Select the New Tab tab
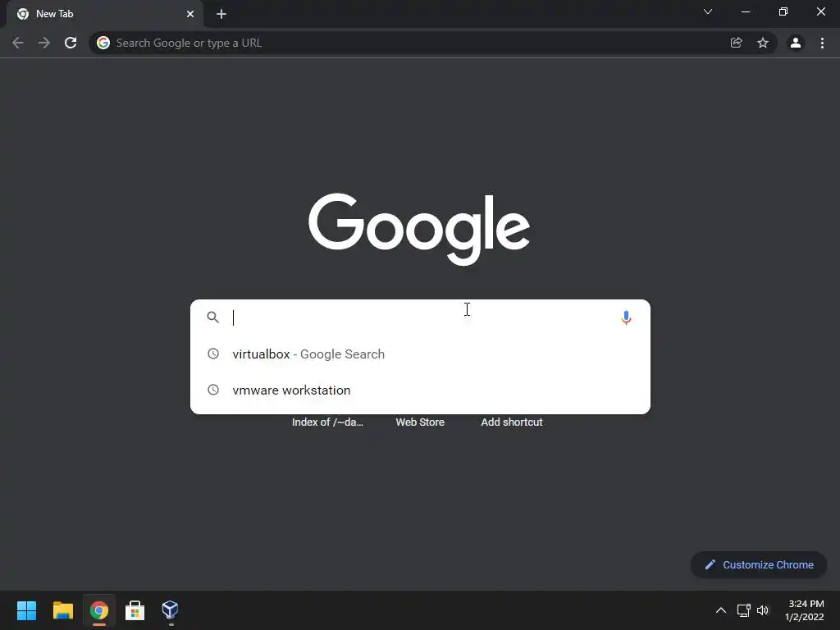The width and height of the screenshot is (840, 630). (x=104, y=14)
